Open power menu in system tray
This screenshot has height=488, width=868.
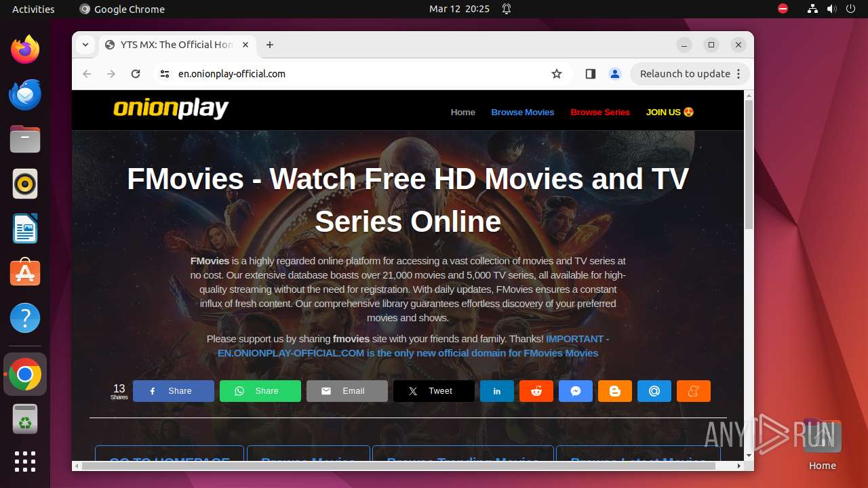[x=850, y=9]
